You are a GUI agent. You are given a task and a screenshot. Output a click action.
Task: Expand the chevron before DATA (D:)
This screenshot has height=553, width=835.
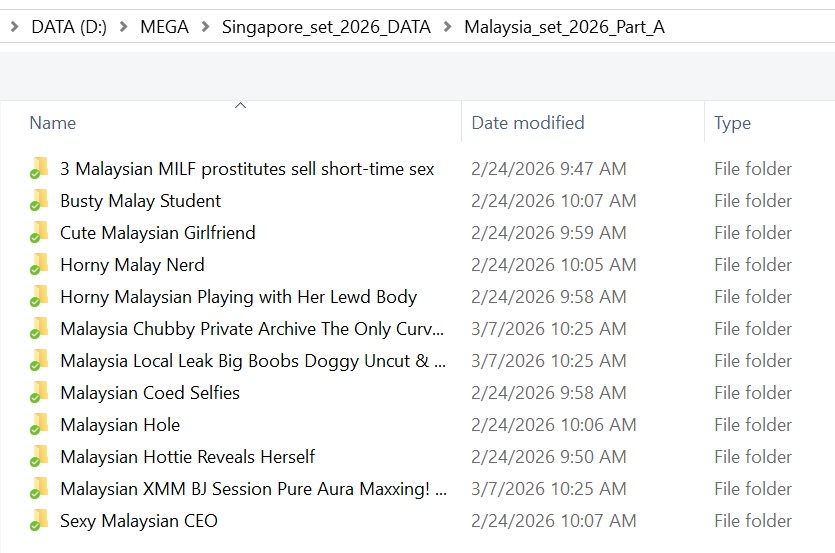click(14, 26)
